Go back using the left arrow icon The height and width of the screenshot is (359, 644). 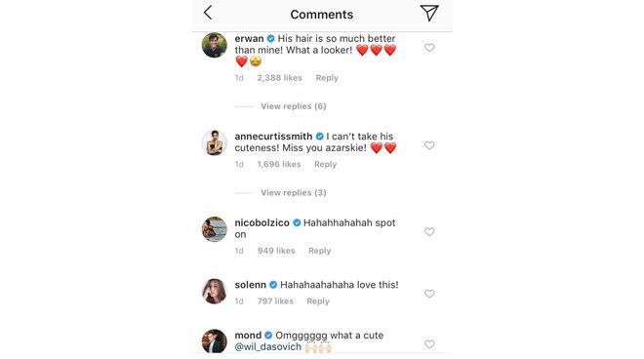pos(208,13)
